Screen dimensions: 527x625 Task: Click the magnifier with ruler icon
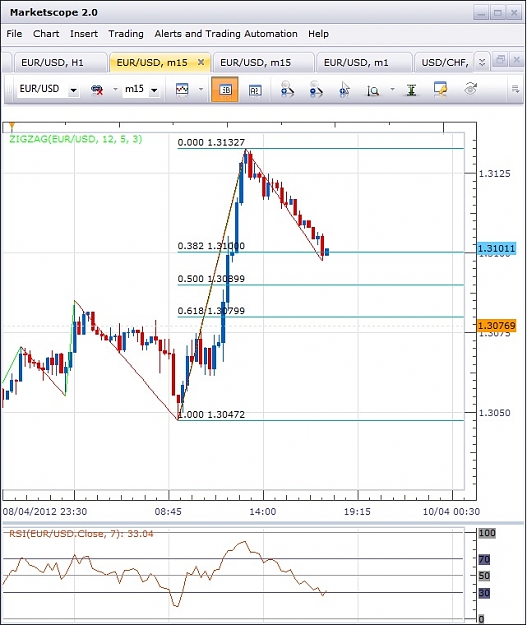[373, 90]
